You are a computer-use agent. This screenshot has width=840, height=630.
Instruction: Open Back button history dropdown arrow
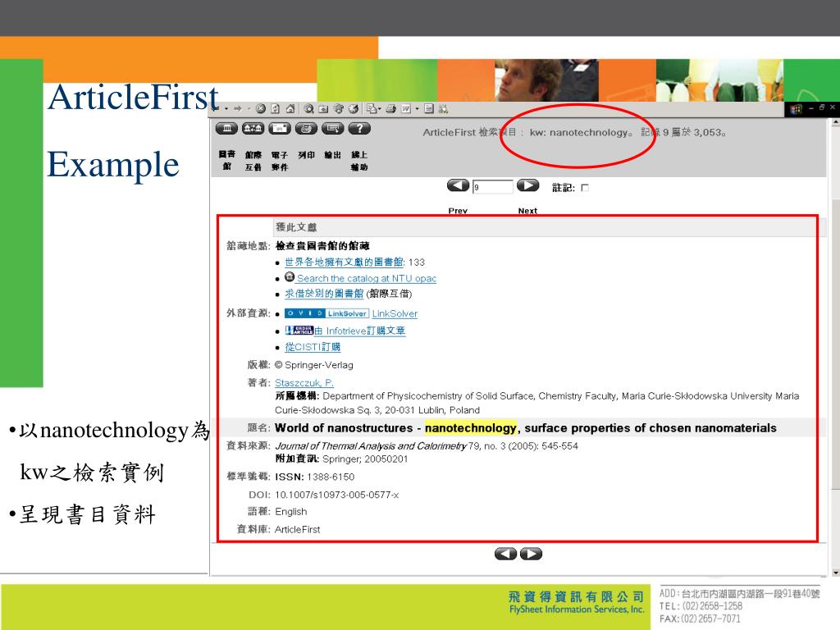tap(226, 109)
